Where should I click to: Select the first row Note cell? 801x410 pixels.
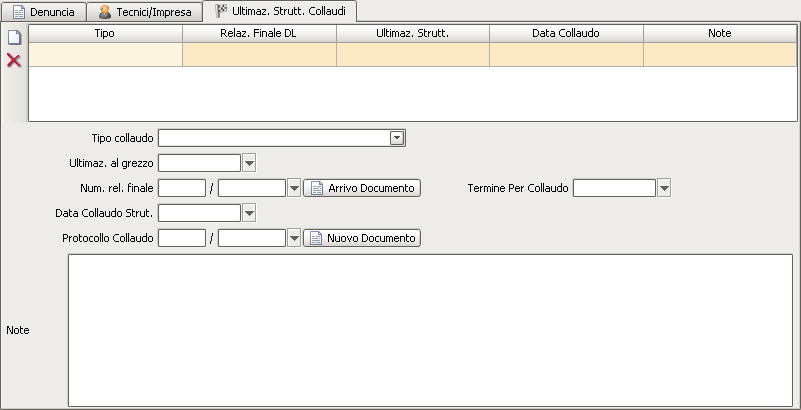pyautogui.click(x=720, y=55)
